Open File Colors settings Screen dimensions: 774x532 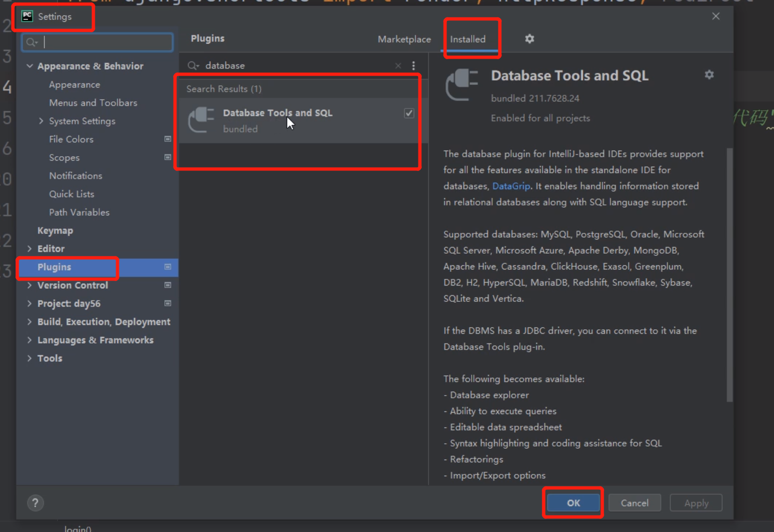click(x=71, y=139)
